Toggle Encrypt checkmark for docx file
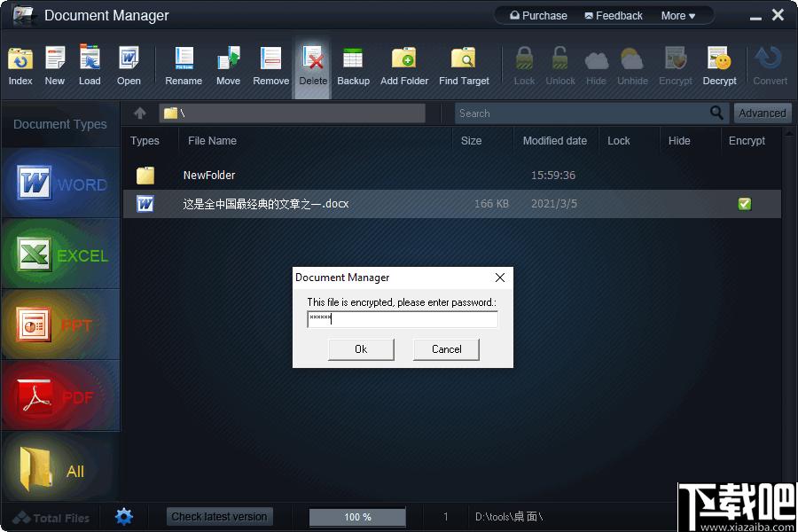This screenshot has height=532, width=798. click(745, 204)
